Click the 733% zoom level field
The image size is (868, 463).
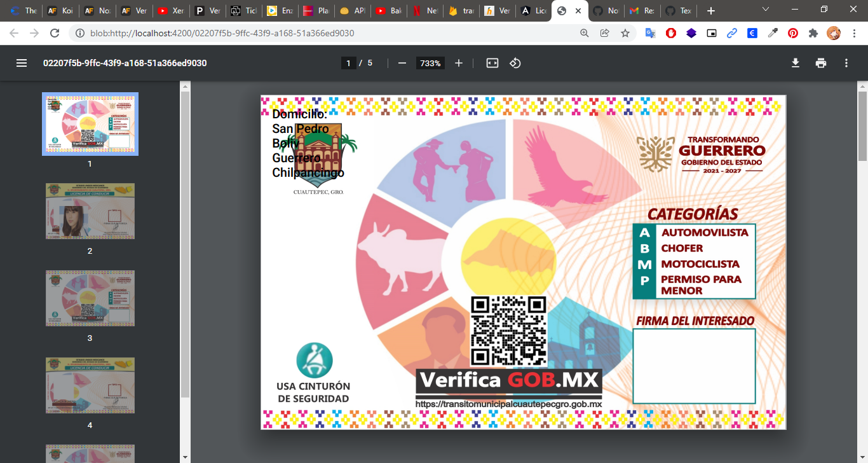430,63
